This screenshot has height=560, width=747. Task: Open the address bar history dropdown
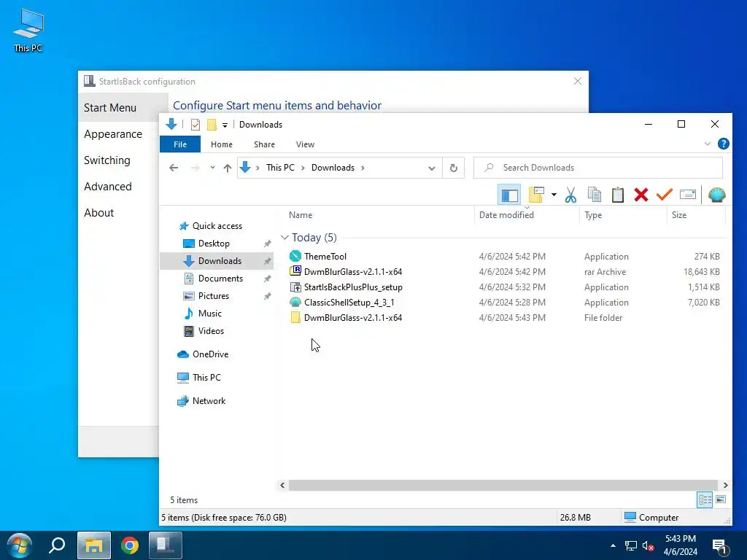[432, 168]
